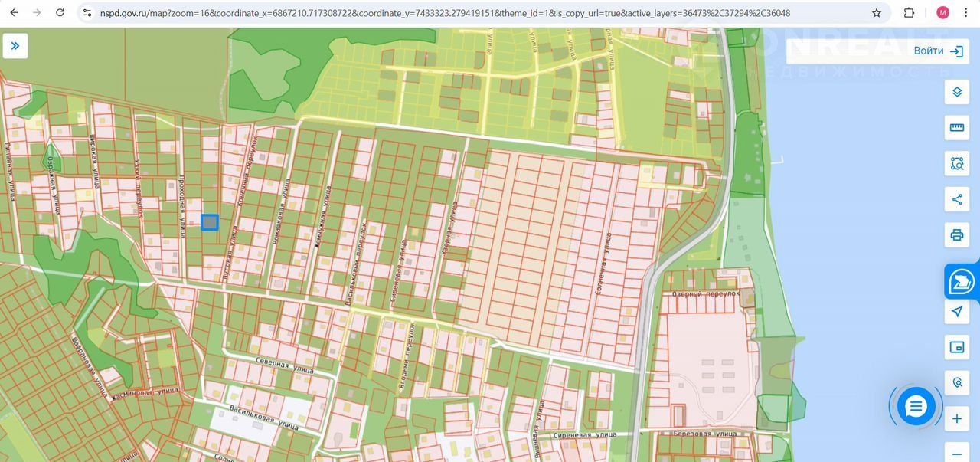The image size is (980, 462).
Task: Open the chat support bubble
Action: (x=916, y=406)
